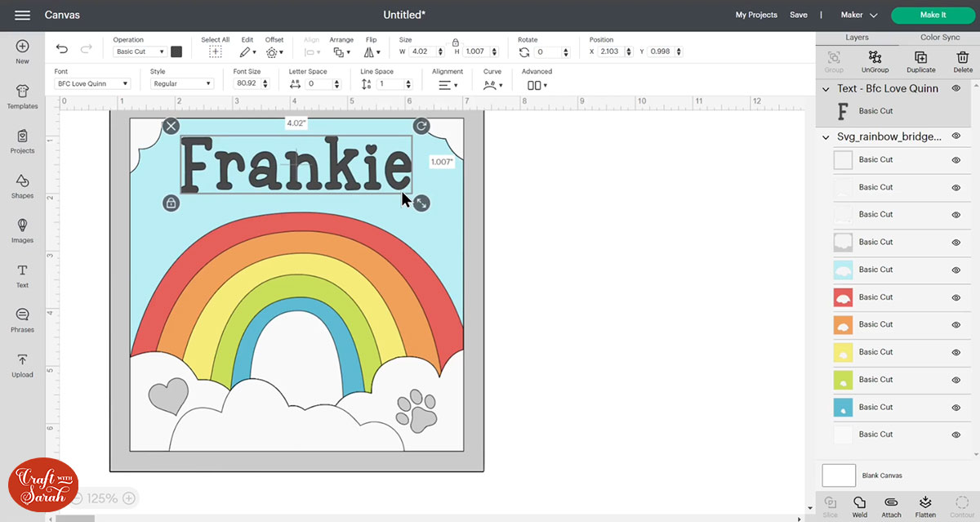Open the Font dropdown
The image size is (980, 522).
click(x=92, y=83)
